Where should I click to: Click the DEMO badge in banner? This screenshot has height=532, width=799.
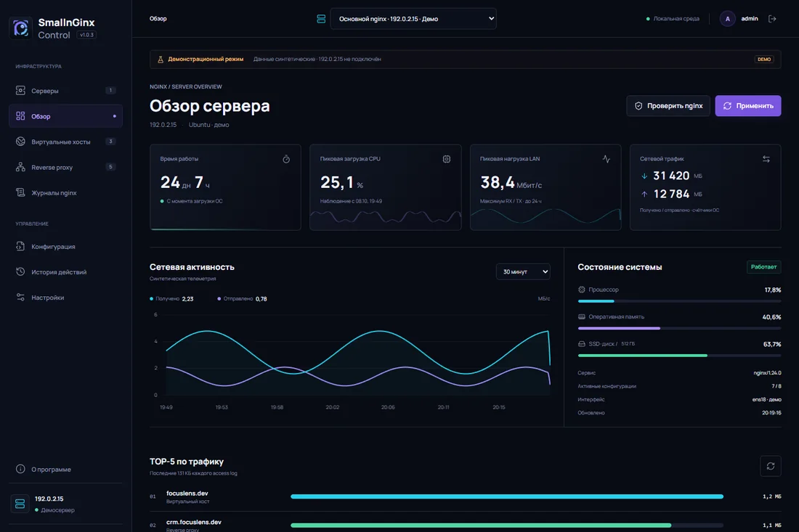pyautogui.click(x=764, y=59)
